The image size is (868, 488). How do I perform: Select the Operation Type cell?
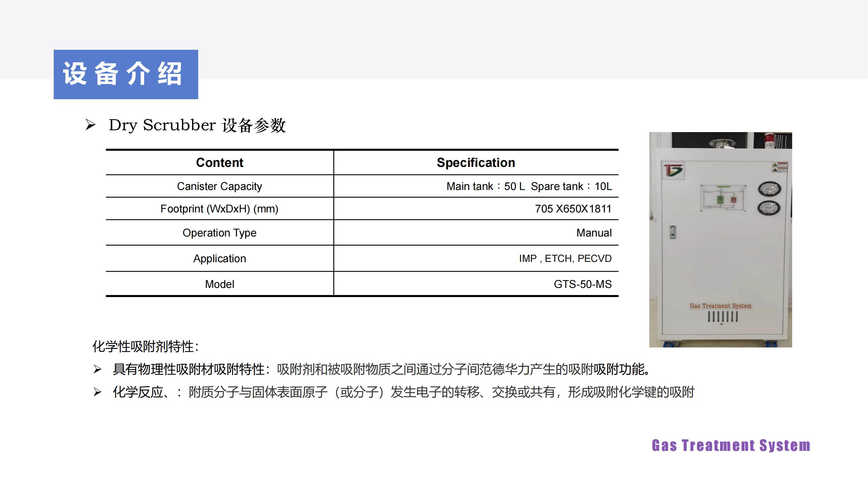pyautogui.click(x=219, y=233)
